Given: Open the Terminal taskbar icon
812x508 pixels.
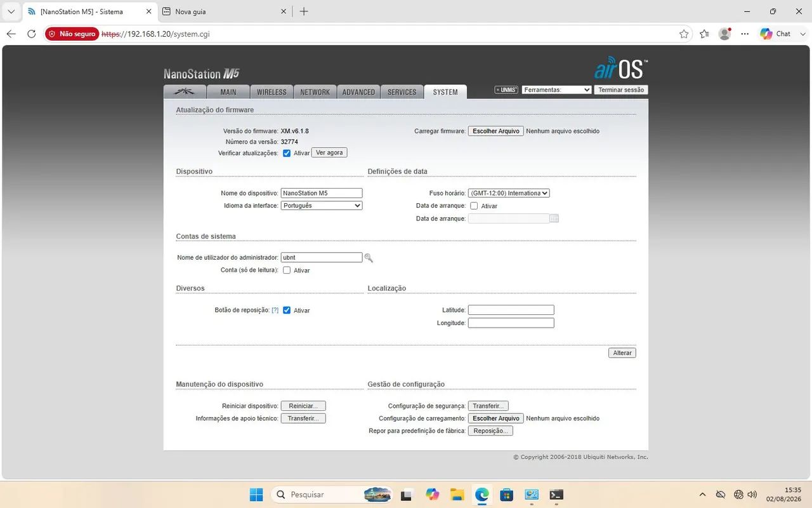Looking at the screenshot, I should click(x=556, y=495).
